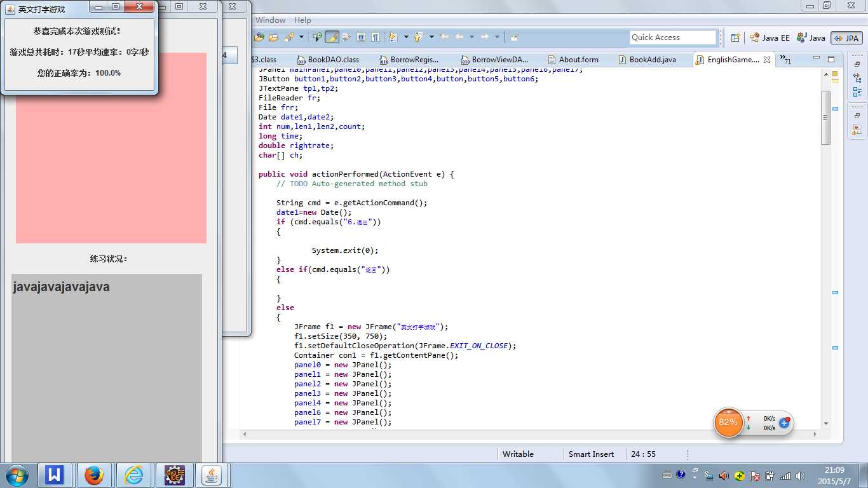Click the Writable status bar entry
The height and width of the screenshot is (488, 868).
click(x=518, y=454)
